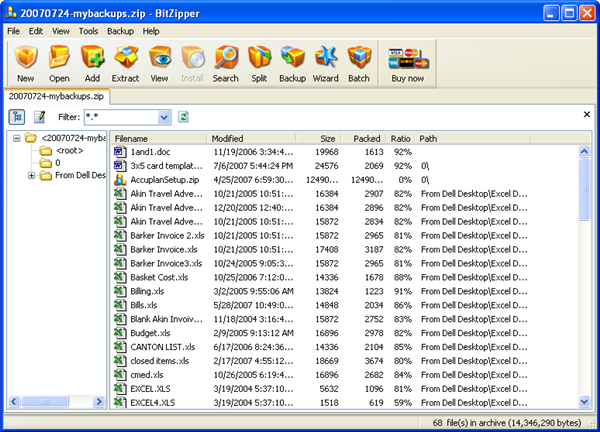Click the Word icon beside 1and1.doc
The height and width of the screenshot is (432, 600).
coord(120,152)
